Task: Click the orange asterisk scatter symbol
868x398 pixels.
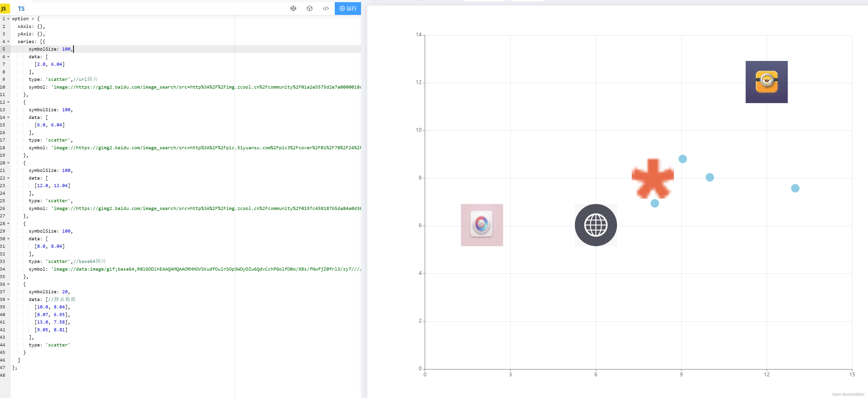Action: point(652,178)
